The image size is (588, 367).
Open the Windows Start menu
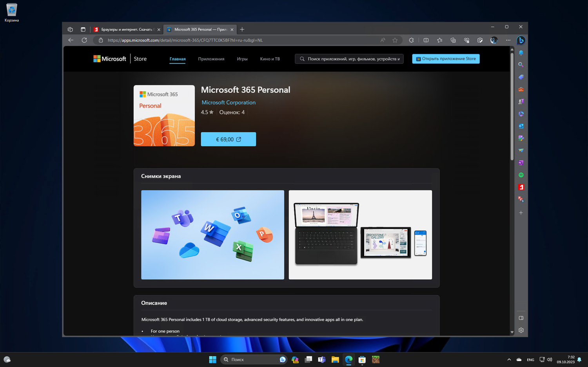tap(212, 360)
